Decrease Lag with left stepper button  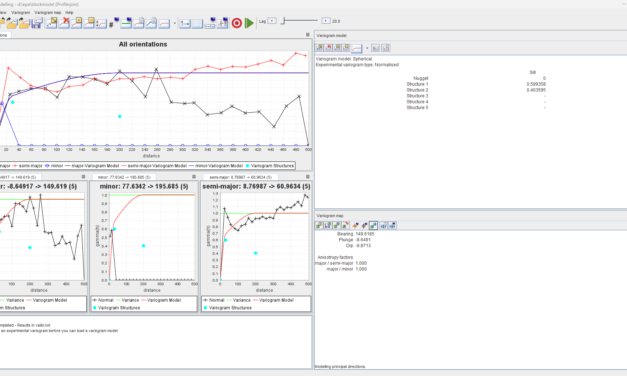click(x=272, y=21)
